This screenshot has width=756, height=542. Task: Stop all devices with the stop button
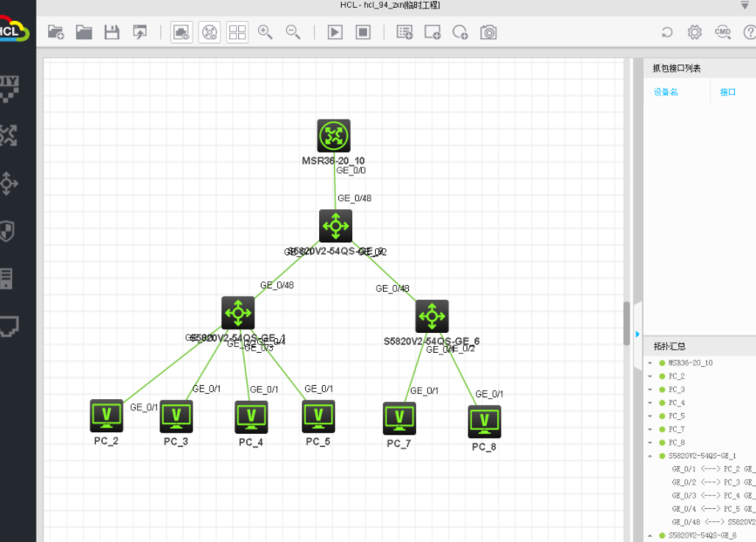(x=363, y=32)
